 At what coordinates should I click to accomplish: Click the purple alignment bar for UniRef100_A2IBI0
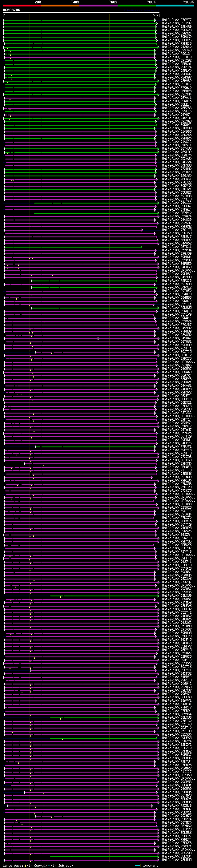(80, 58)
